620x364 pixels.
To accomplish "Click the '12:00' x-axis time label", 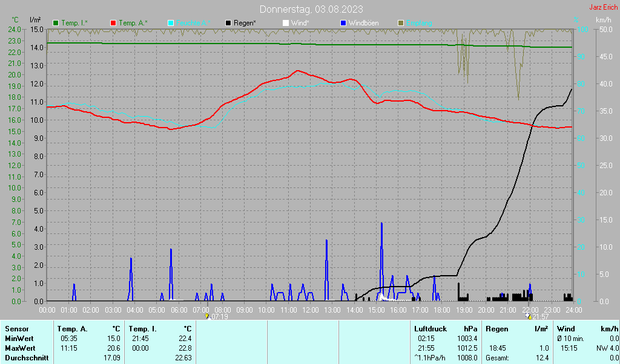I will tap(311, 310).
